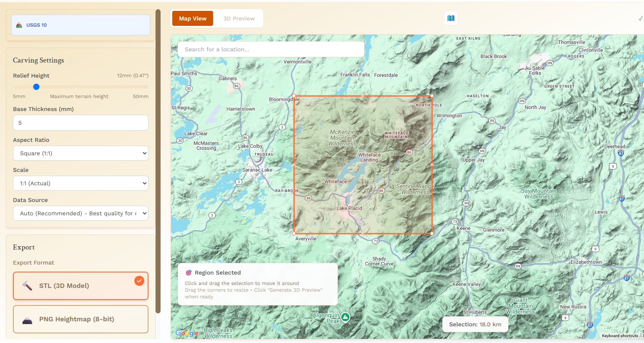Click the location search field
This screenshot has height=343, width=644.
coord(271,49)
